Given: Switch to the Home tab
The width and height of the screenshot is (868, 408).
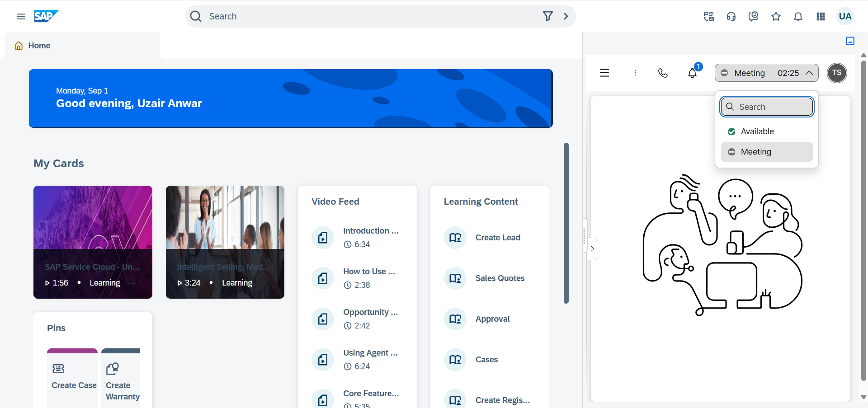Looking at the screenshot, I should point(39,46).
